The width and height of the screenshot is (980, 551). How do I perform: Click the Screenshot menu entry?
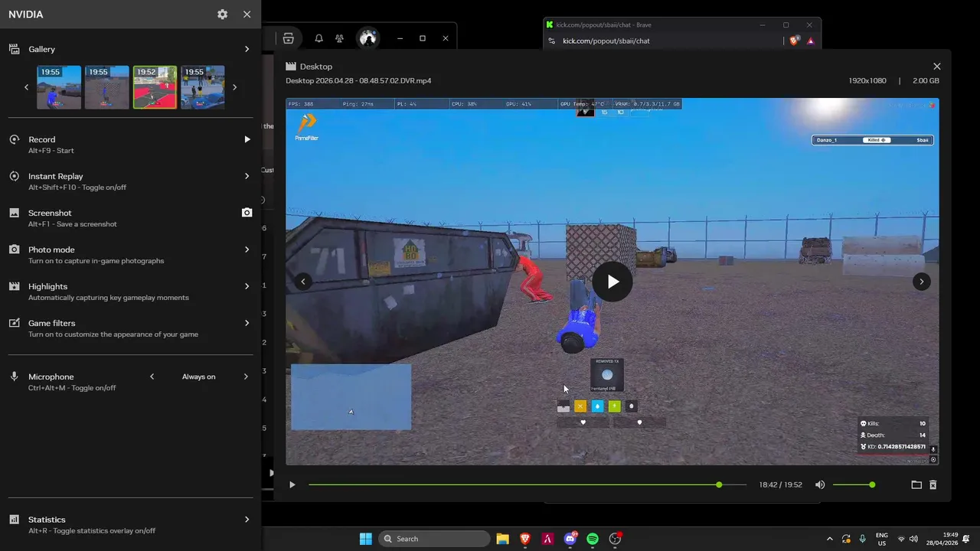coord(130,217)
